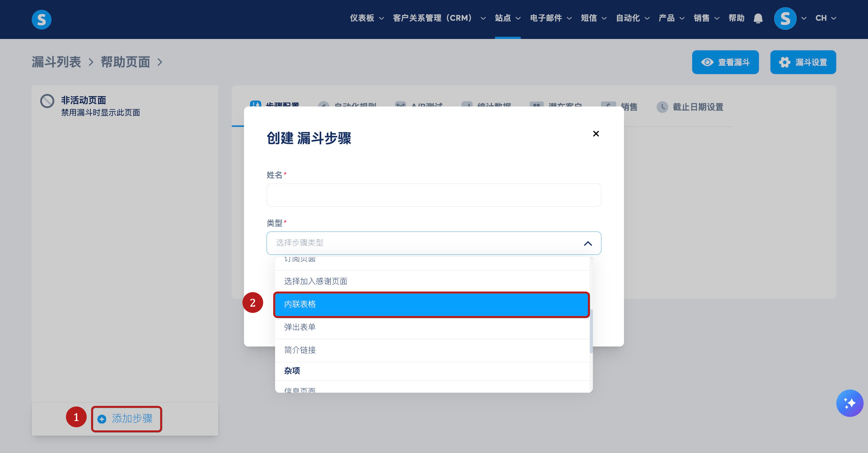The width and height of the screenshot is (868, 453).
Task: Open the AI assistant sparkle button
Action: 849,403
